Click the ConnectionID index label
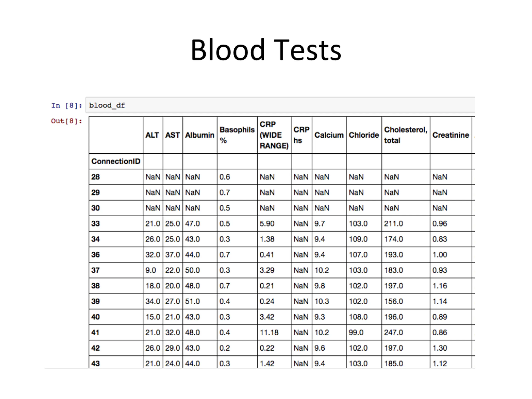Screen dimensions: 532x399 [x=116, y=161]
